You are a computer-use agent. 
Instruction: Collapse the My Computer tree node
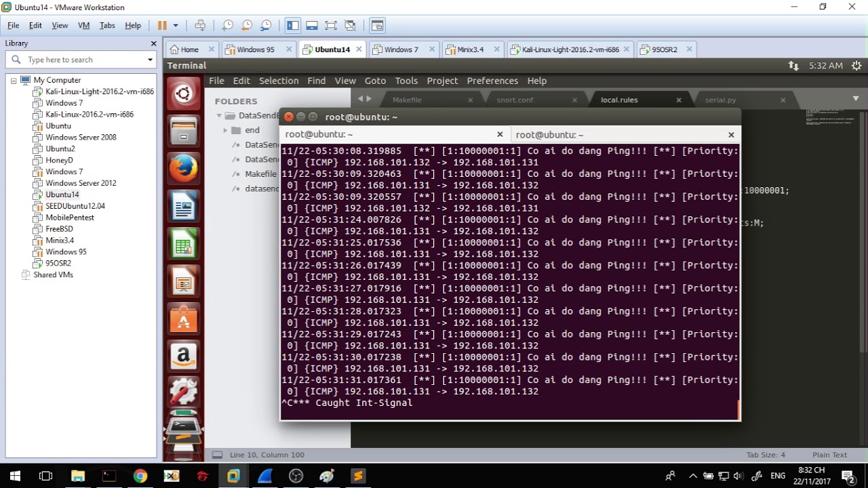pyautogui.click(x=13, y=81)
